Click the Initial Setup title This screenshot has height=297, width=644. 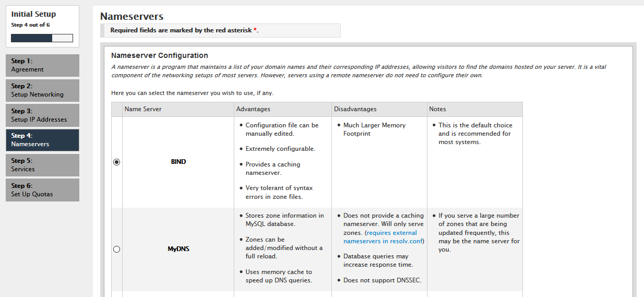(33, 14)
